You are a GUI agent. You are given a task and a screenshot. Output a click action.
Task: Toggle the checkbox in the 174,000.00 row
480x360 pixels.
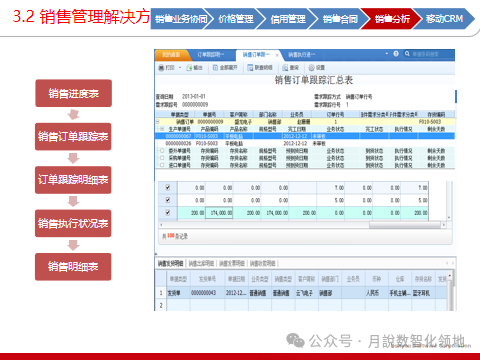(168, 213)
